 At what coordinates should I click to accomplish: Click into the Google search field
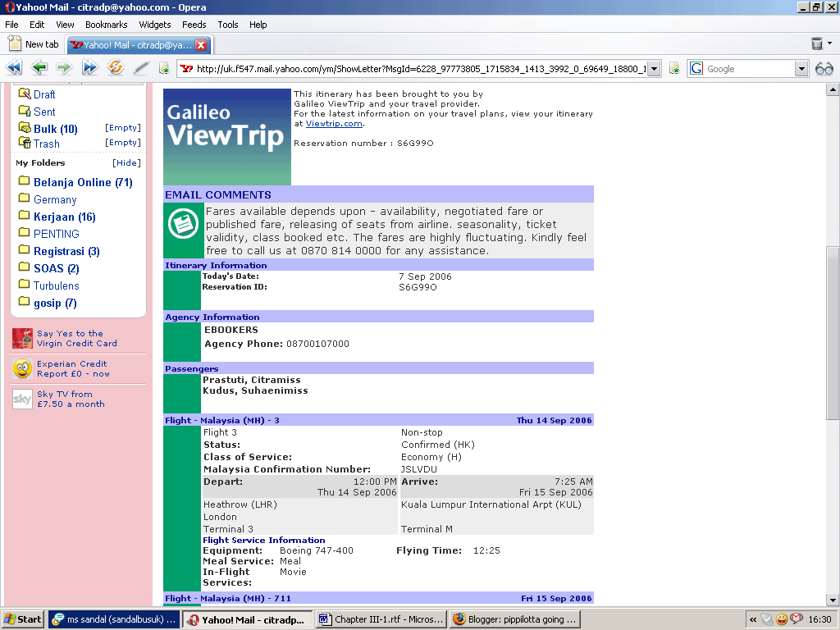(x=749, y=69)
